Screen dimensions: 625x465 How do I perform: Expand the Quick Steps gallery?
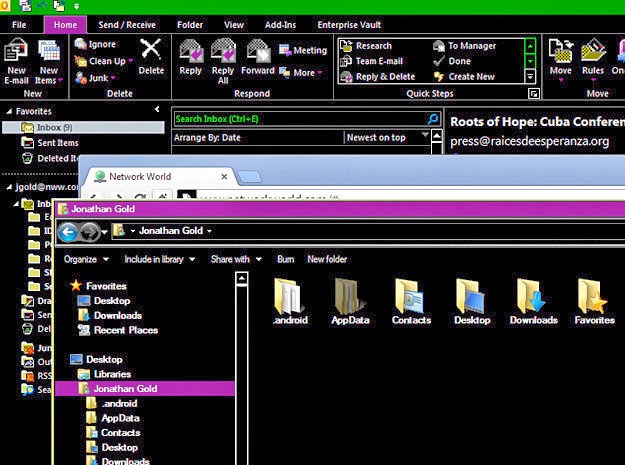(x=530, y=76)
